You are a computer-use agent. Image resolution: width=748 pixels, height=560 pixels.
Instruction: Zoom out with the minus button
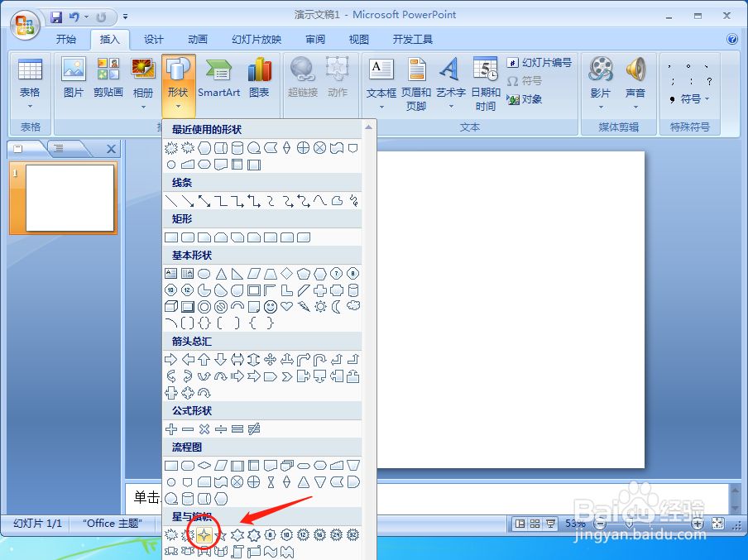click(600, 524)
